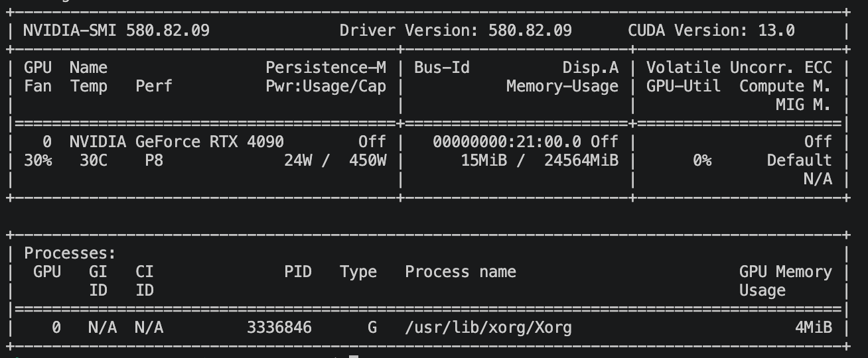Click the 4MiB GPU memory usage
The height and width of the screenshot is (358, 868).
pos(813,327)
